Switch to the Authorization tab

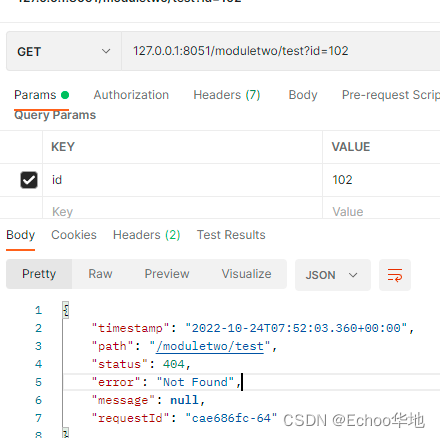131,95
